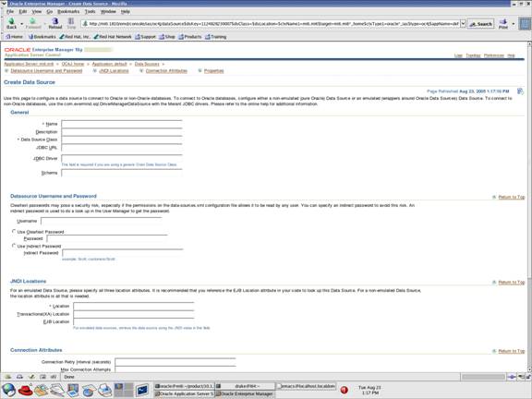Viewport: 532px width, 399px height.
Task: Open the Go menu
Action: click(x=50, y=11)
